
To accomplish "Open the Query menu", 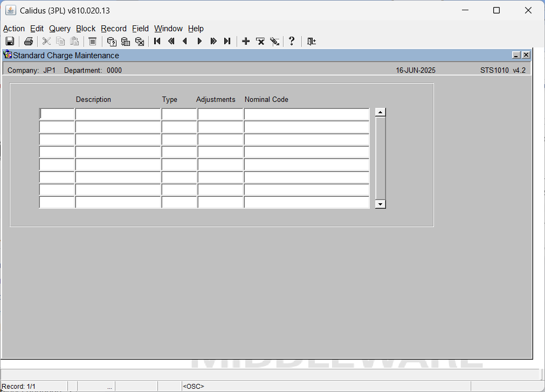I will click(60, 29).
